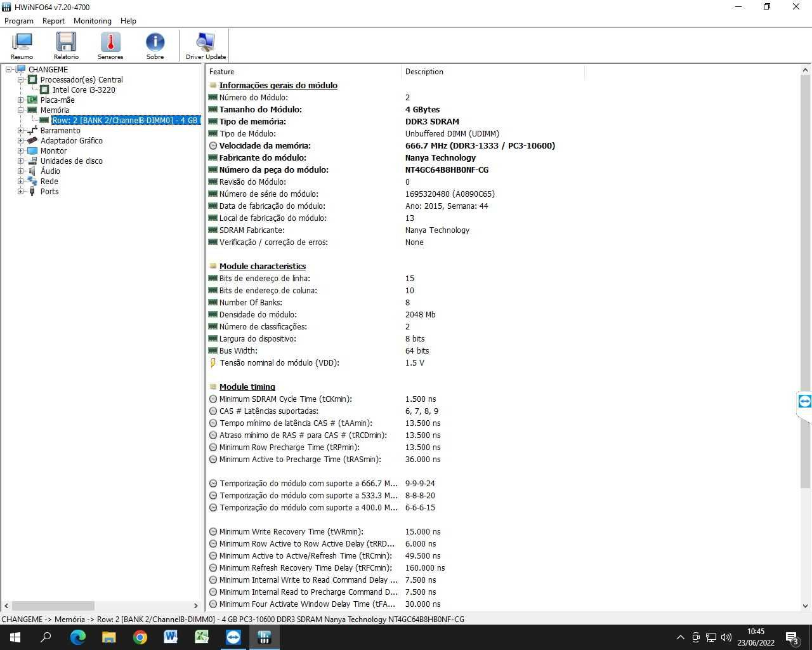Open the Sensores thermometer icon
Screen dimensions: 812x650
click(110, 46)
